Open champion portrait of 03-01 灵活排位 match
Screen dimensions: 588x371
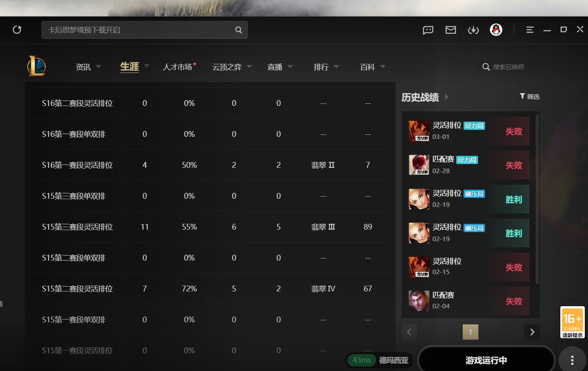419,131
